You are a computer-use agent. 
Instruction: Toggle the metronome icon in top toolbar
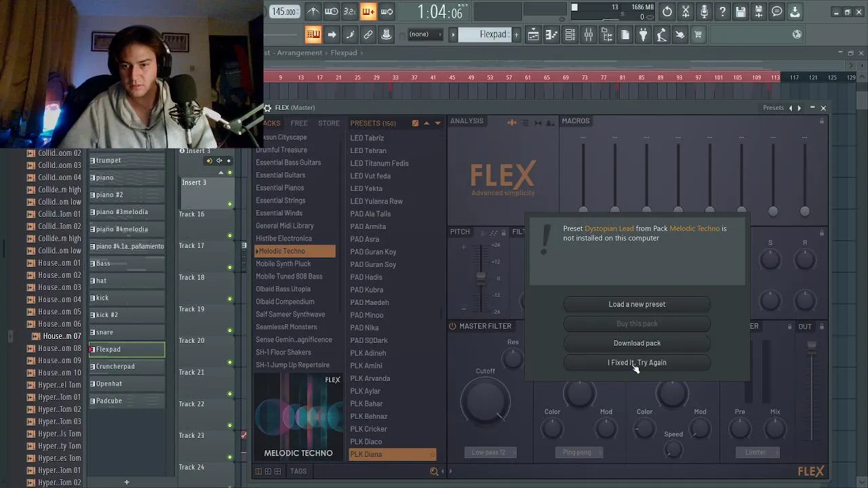pyautogui.click(x=313, y=12)
